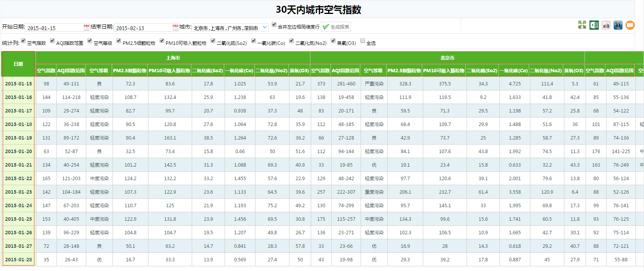Check the 全选 select-all checkbox
This screenshot has width=644, height=271.
(363, 41)
